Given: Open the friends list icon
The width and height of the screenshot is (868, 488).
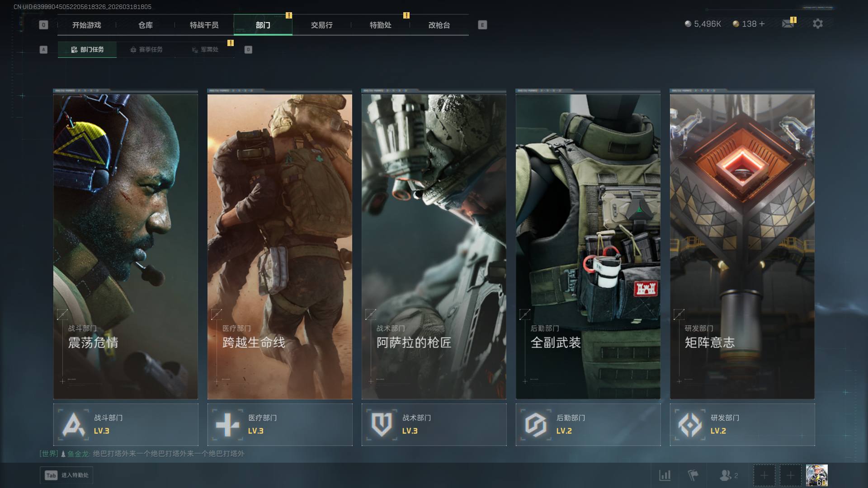Looking at the screenshot, I should pyautogui.click(x=726, y=475).
